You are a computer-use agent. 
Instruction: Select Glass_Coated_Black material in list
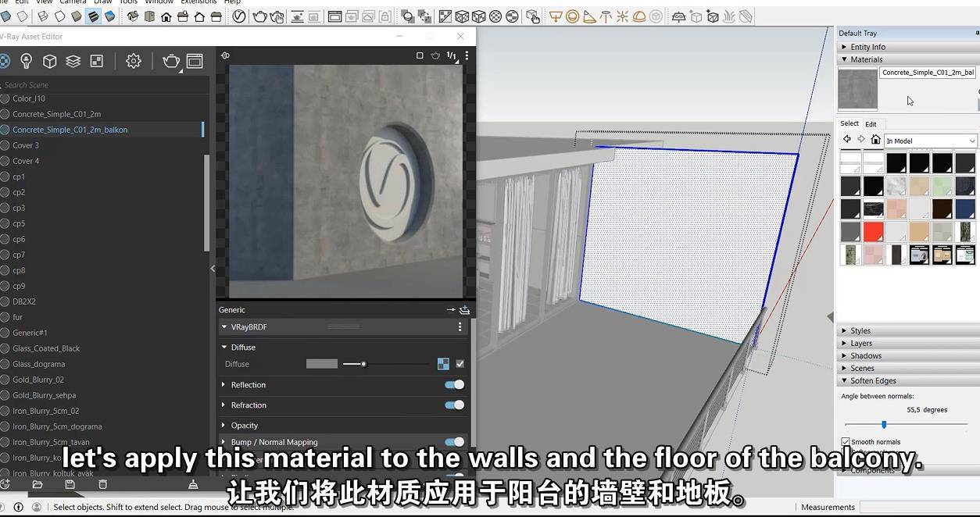pos(46,348)
